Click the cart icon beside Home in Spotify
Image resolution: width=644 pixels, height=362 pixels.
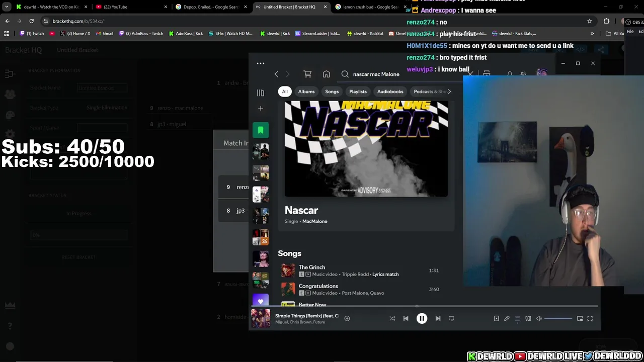pyautogui.click(x=307, y=74)
